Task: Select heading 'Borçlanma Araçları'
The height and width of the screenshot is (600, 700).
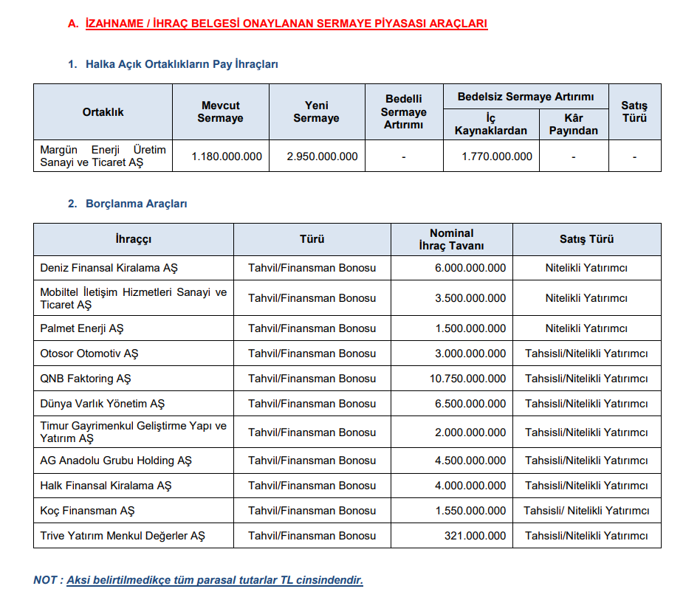Action: tap(136, 204)
